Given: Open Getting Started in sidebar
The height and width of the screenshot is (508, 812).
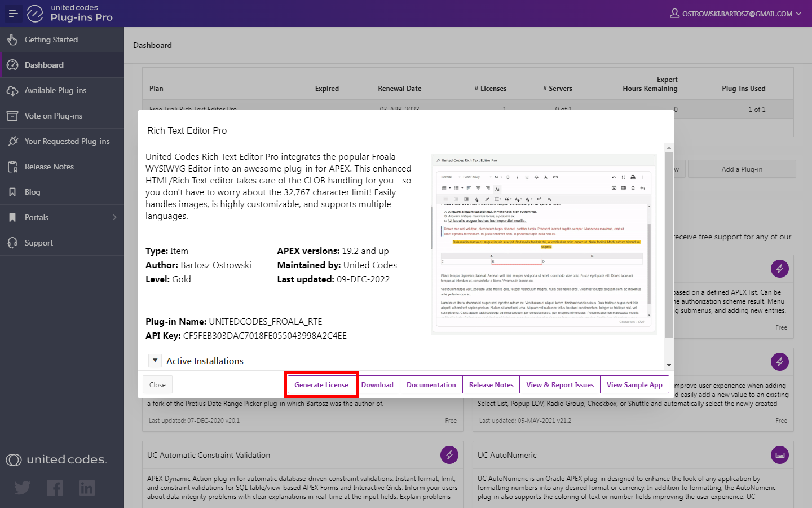Looking at the screenshot, I should click(62, 40).
